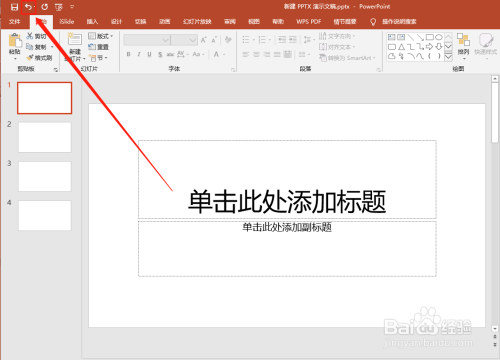This screenshot has width=500, height=360.
Task: Switch to the Design (设计) tab
Action: [x=116, y=22]
